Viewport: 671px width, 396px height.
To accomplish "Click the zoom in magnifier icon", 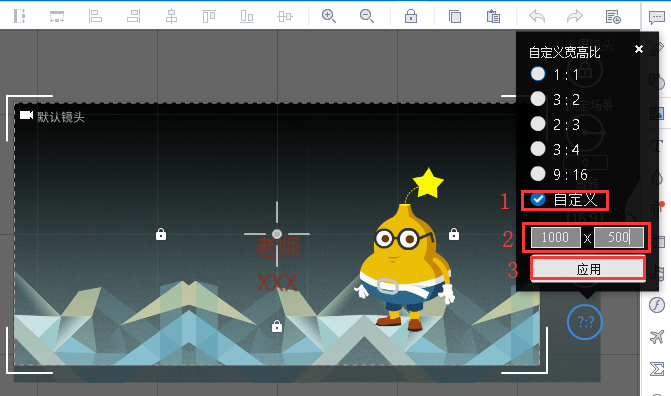I will tap(329, 16).
